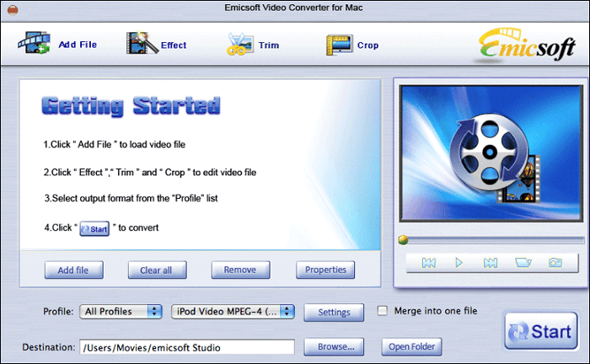Image resolution: width=590 pixels, height=364 pixels.
Task: Open the iPod Video MPEG-4 format dropdown
Action: [233, 312]
